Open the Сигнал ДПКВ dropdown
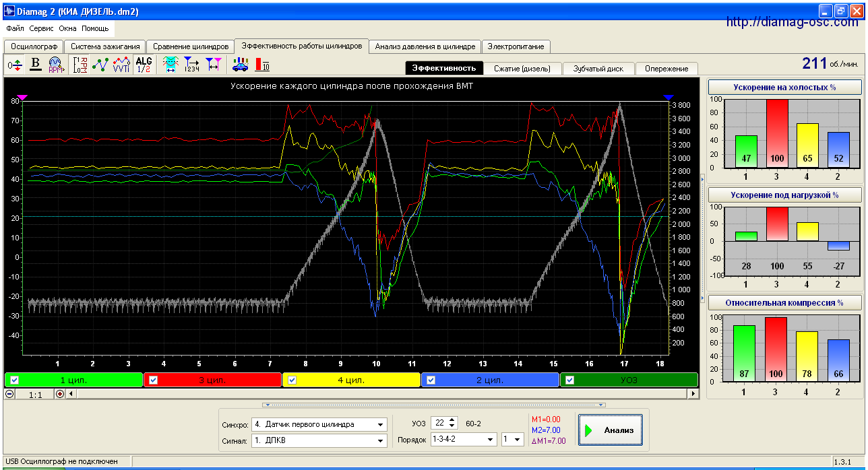This screenshot has height=470, width=868. 381,440
